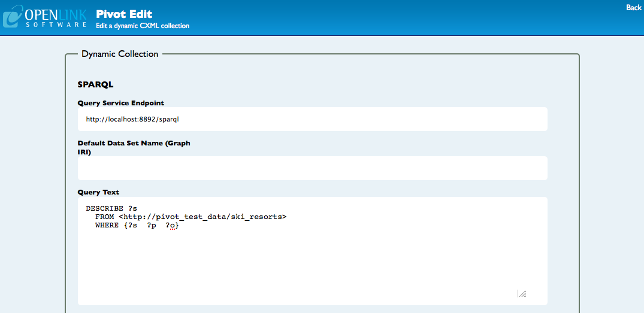
Task: Click blank space inside the Query Text area
Action: tap(312, 263)
